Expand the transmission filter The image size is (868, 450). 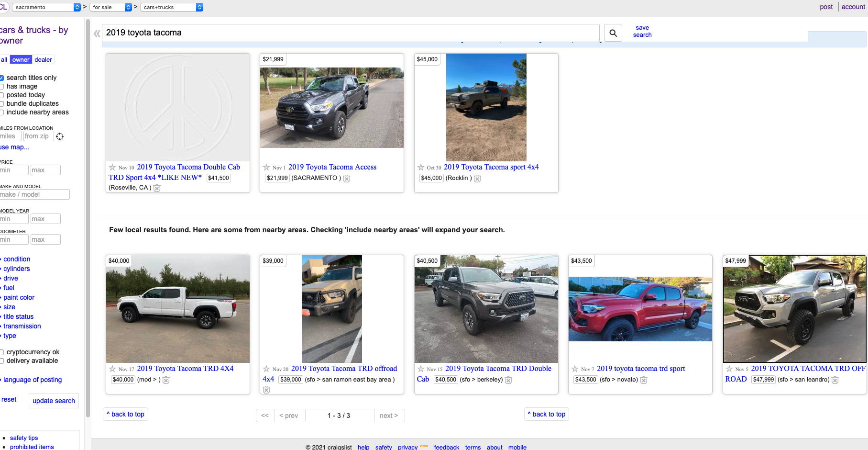(22, 326)
